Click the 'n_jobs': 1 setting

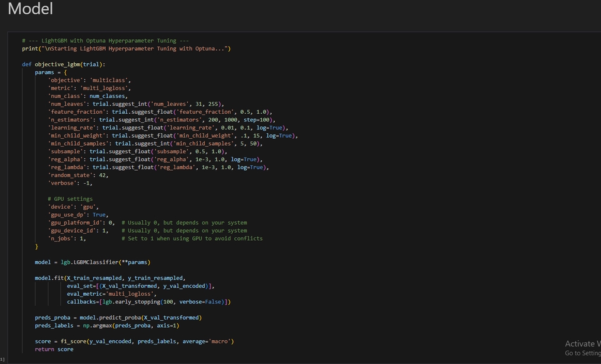pos(67,238)
